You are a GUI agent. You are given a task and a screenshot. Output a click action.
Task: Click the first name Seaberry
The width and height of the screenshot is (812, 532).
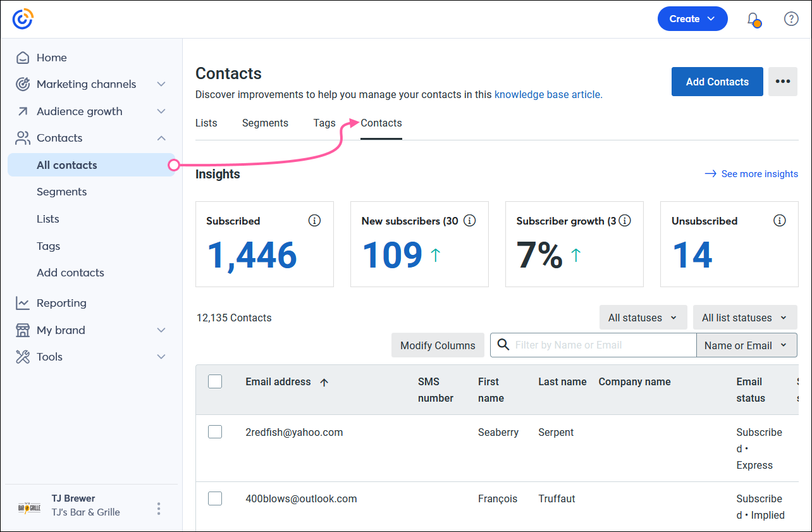tap(498, 433)
